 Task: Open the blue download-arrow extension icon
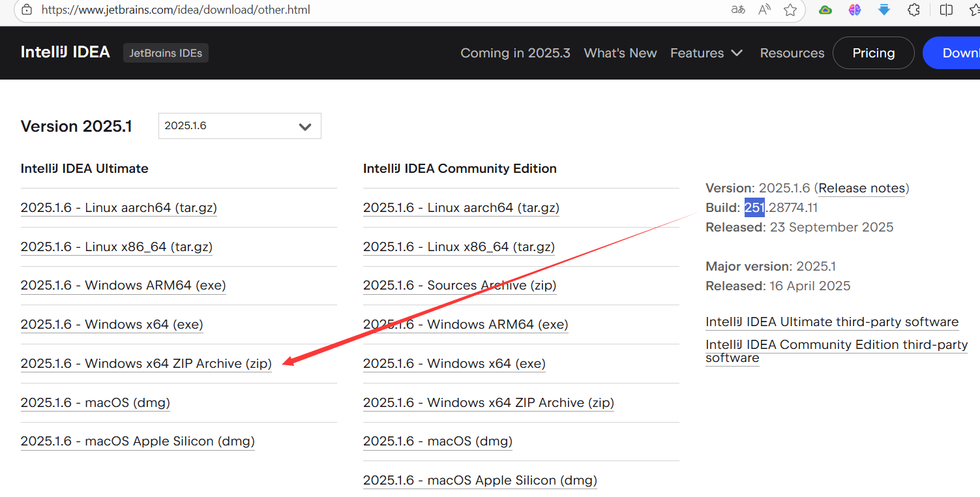click(884, 10)
